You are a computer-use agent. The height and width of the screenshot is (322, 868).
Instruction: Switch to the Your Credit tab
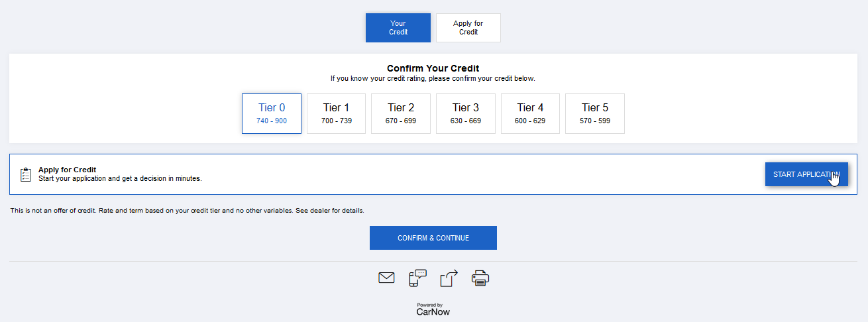pos(398,28)
